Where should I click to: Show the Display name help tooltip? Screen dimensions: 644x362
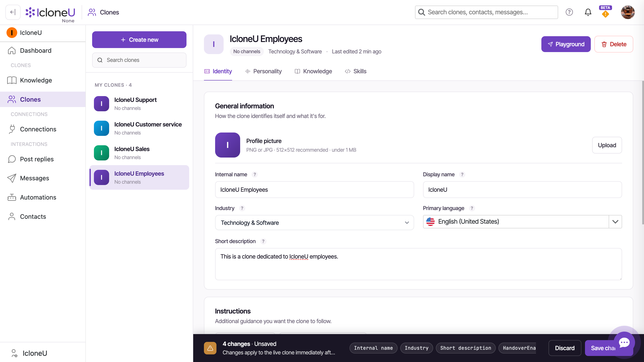click(462, 175)
